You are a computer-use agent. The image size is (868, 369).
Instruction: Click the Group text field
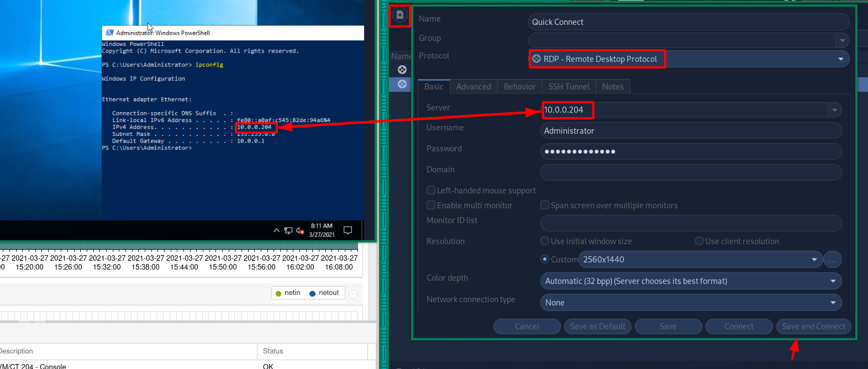pyautogui.click(x=682, y=40)
